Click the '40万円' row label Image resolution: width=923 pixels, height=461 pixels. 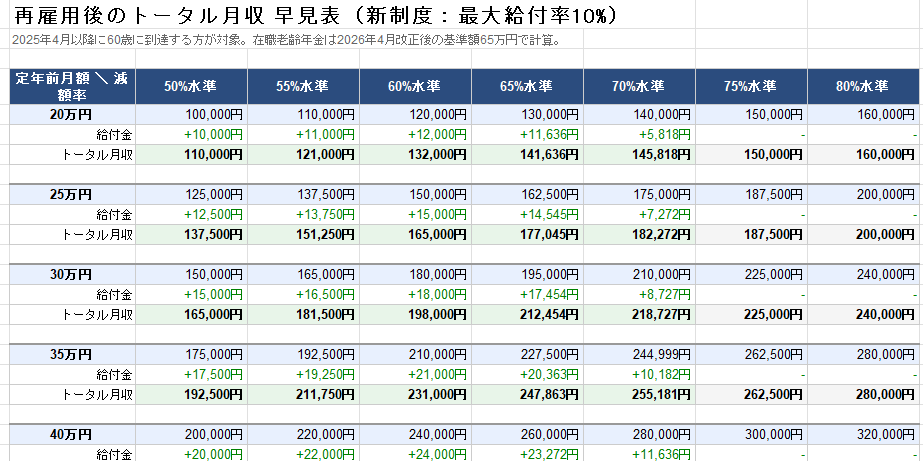pos(72,435)
